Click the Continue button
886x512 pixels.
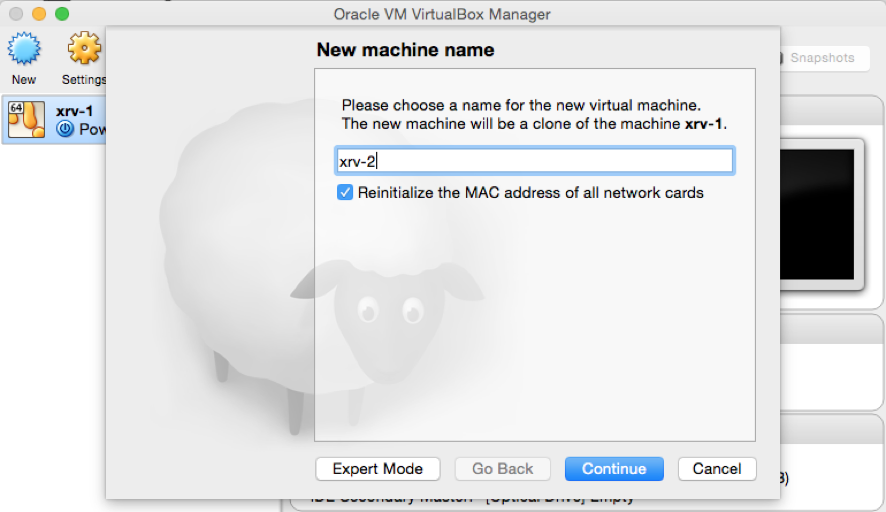point(614,469)
